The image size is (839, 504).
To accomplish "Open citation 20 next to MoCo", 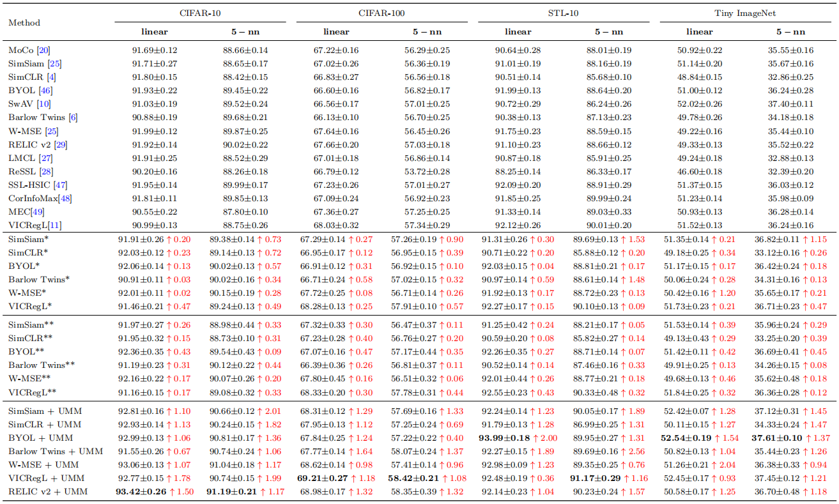I will [43, 50].
